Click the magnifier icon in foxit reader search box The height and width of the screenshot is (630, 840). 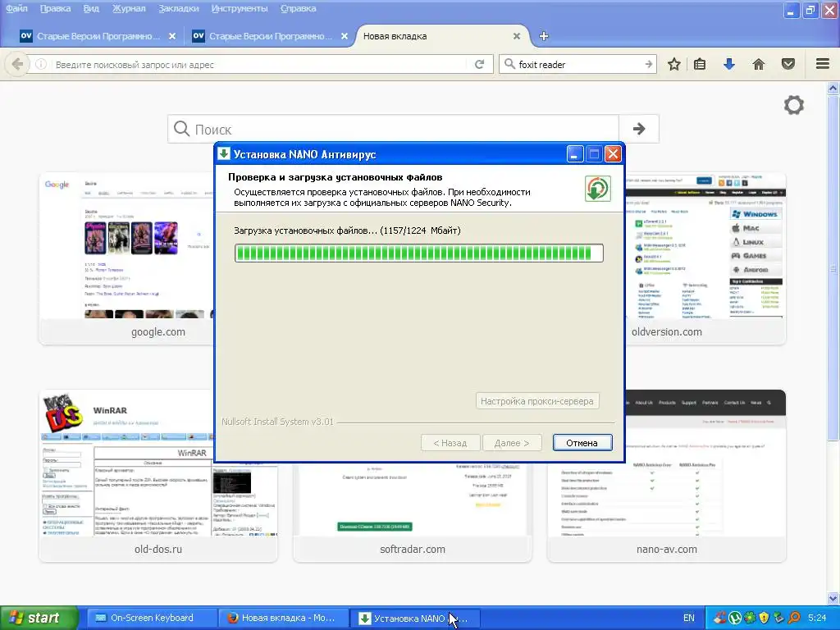tap(509, 64)
